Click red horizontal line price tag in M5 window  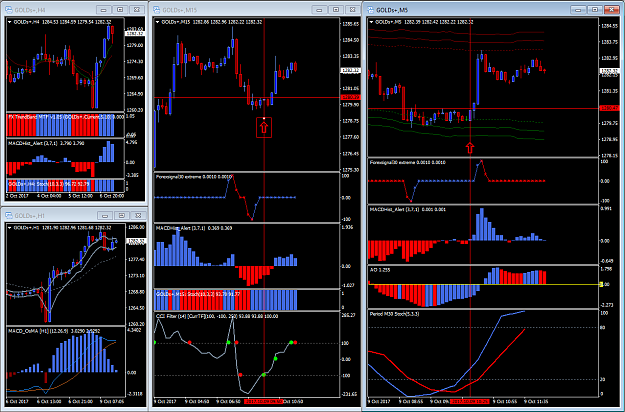click(x=609, y=108)
